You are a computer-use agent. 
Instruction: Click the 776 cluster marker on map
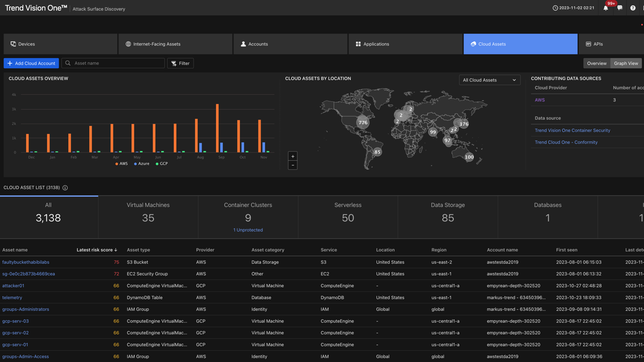(363, 123)
